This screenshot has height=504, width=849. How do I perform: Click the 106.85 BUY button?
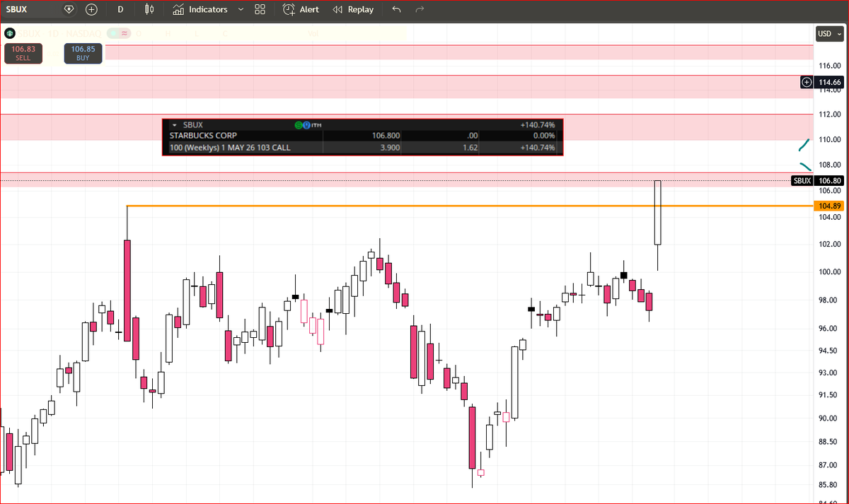[x=83, y=53]
